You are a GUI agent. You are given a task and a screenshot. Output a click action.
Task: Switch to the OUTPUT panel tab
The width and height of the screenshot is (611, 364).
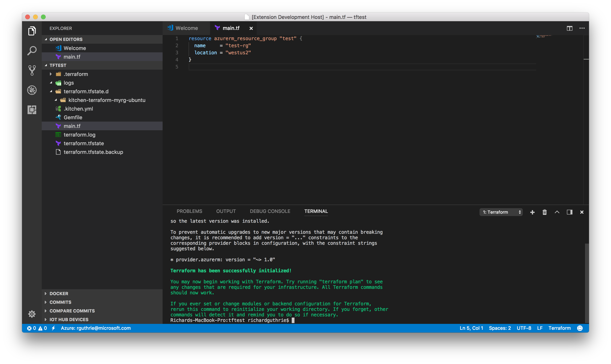click(x=226, y=212)
